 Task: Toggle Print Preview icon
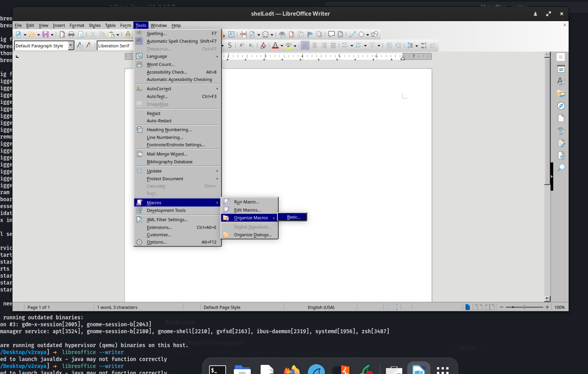(81, 34)
